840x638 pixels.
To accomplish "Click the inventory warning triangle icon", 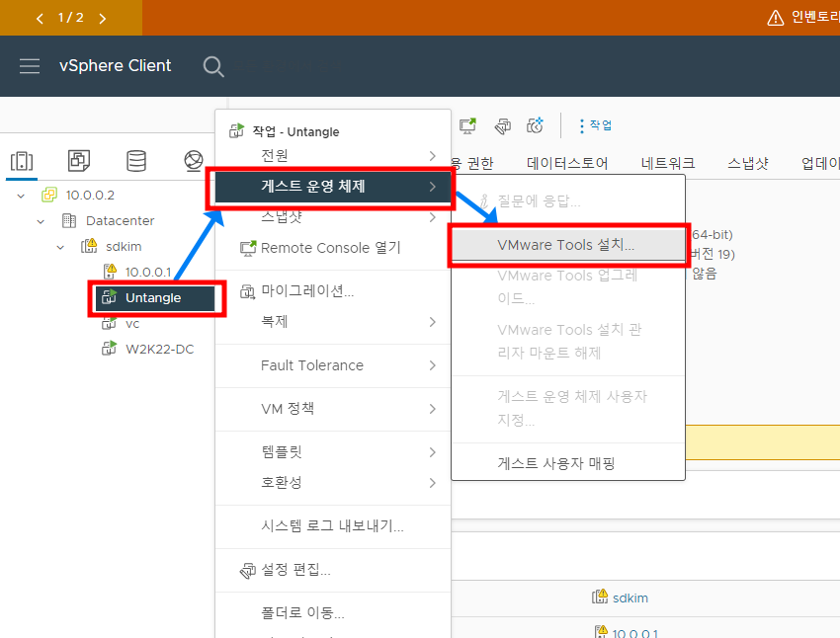I will [775, 18].
